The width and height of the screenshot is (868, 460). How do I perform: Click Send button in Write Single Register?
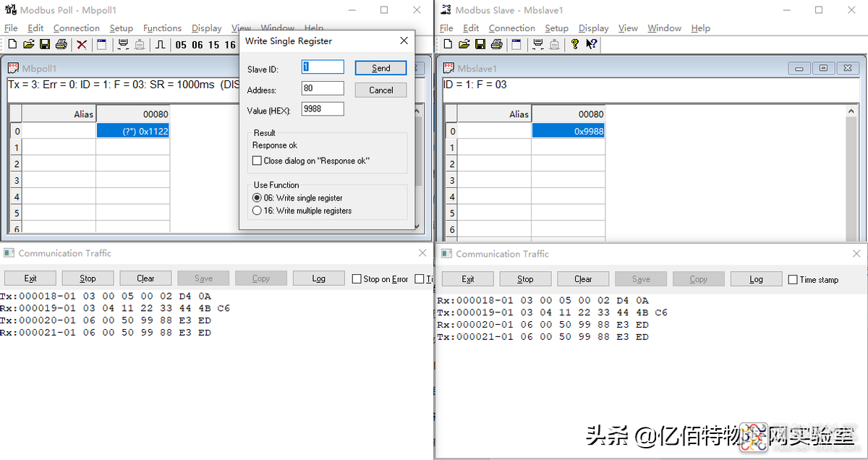pos(380,68)
